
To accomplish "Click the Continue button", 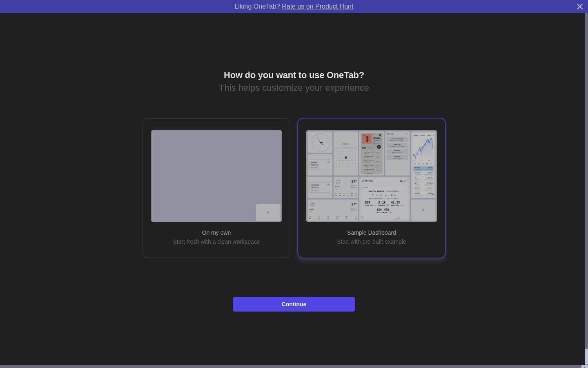I will pyautogui.click(x=294, y=304).
